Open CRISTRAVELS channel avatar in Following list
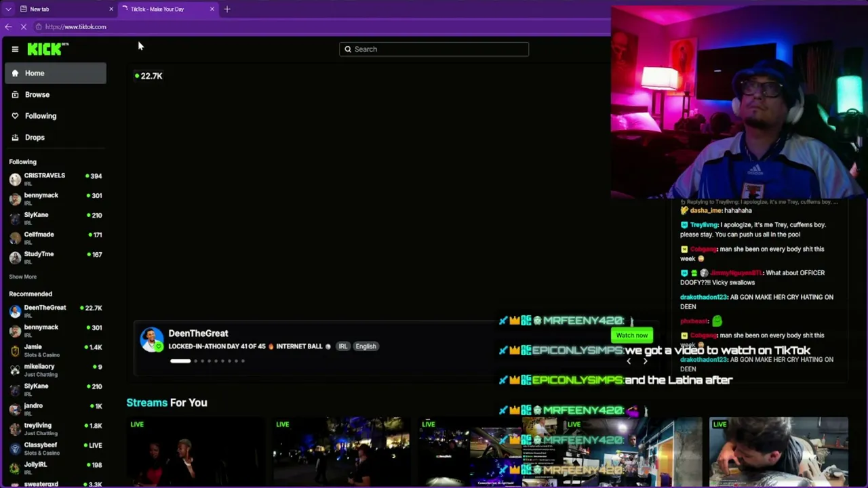The width and height of the screenshot is (868, 488). coord(15,179)
